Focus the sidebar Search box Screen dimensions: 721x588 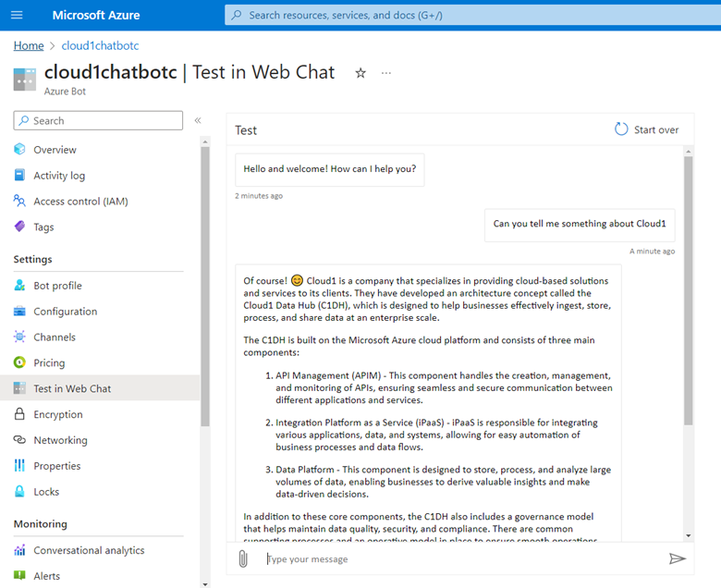pos(98,120)
